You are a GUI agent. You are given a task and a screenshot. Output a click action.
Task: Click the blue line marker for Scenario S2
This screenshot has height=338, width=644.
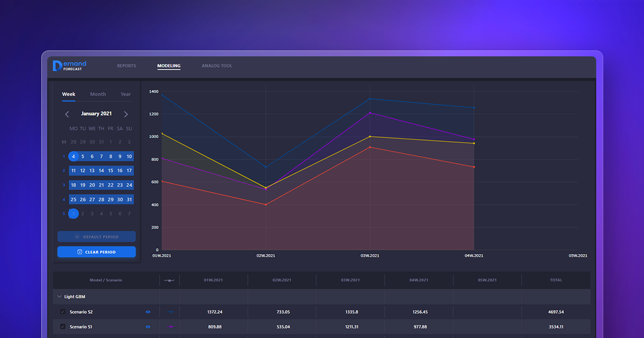click(170, 312)
